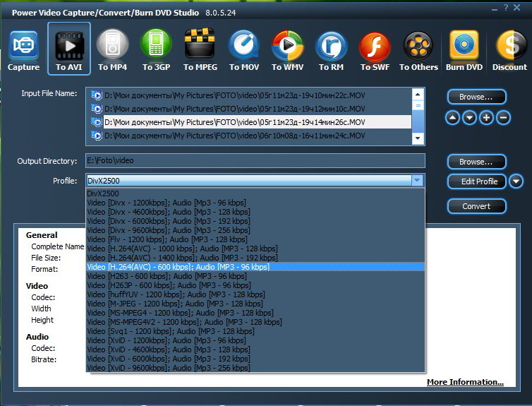Screen dimensions: 532x406
Task: Select input file 06г10м08д-16ч11мин24с.MOV
Action: tap(250, 136)
